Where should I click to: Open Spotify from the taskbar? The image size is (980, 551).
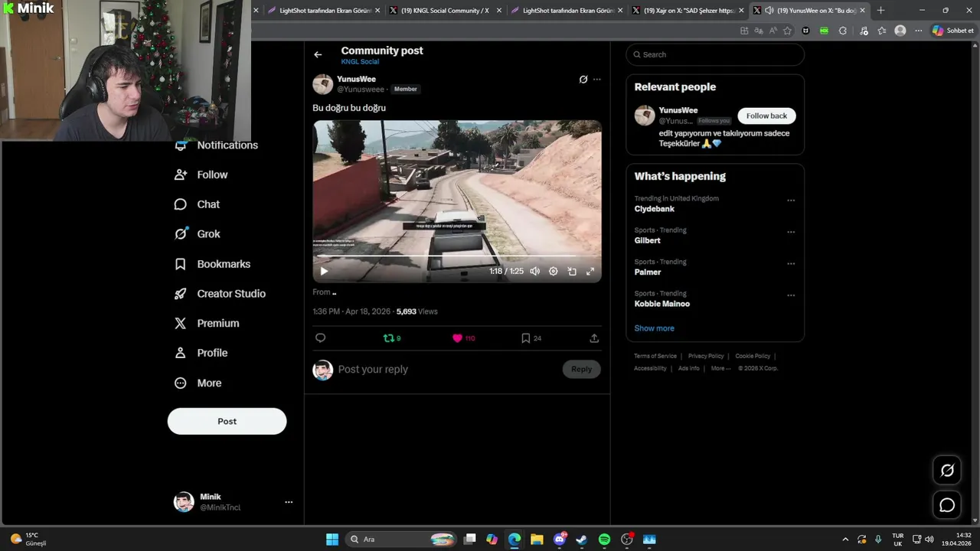(604, 540)
